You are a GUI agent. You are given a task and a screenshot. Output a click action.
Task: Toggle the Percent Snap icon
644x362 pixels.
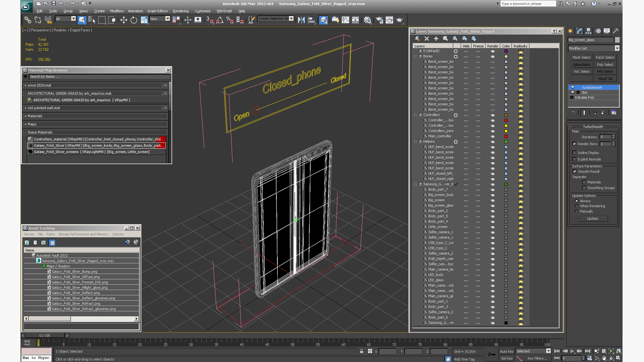[x=230, y=20]
